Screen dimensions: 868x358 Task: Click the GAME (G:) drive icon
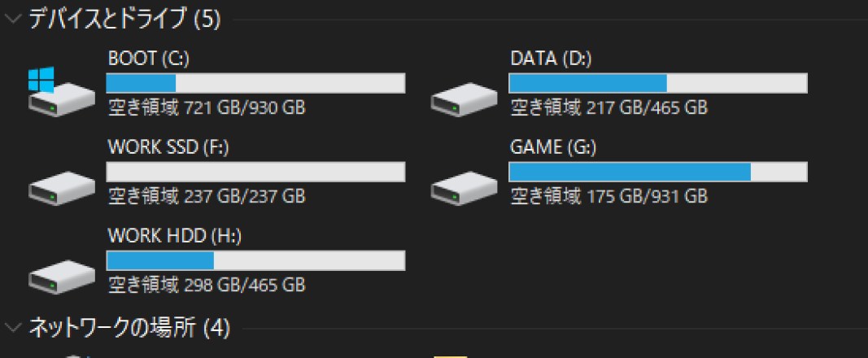click(x=464, y=188)
